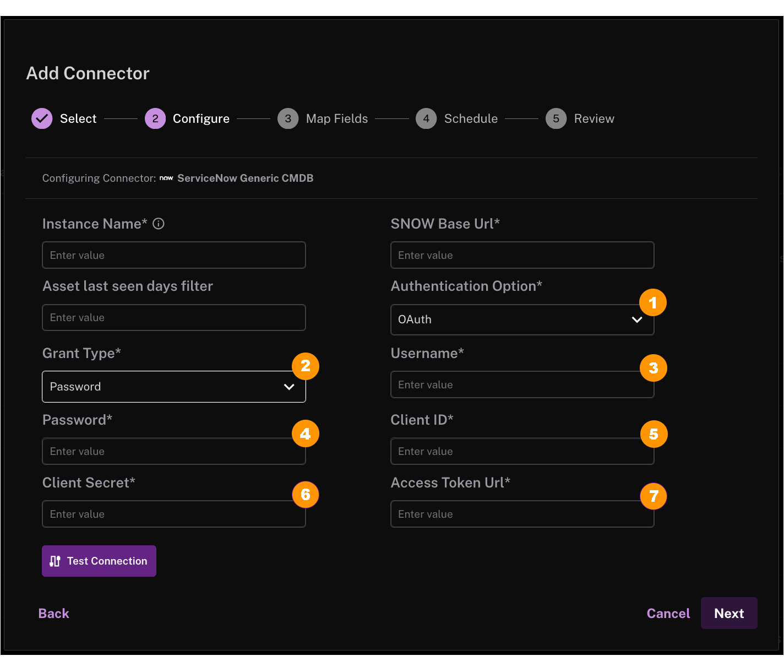Go to the Map Fields step label
Screen dimensions: 784x672
[337, 118]
